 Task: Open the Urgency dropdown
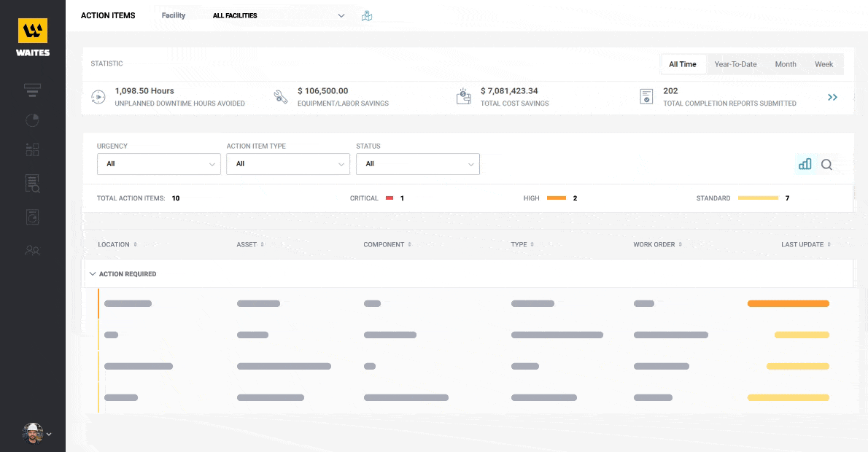pyautogui.click(x=159, y=164)
